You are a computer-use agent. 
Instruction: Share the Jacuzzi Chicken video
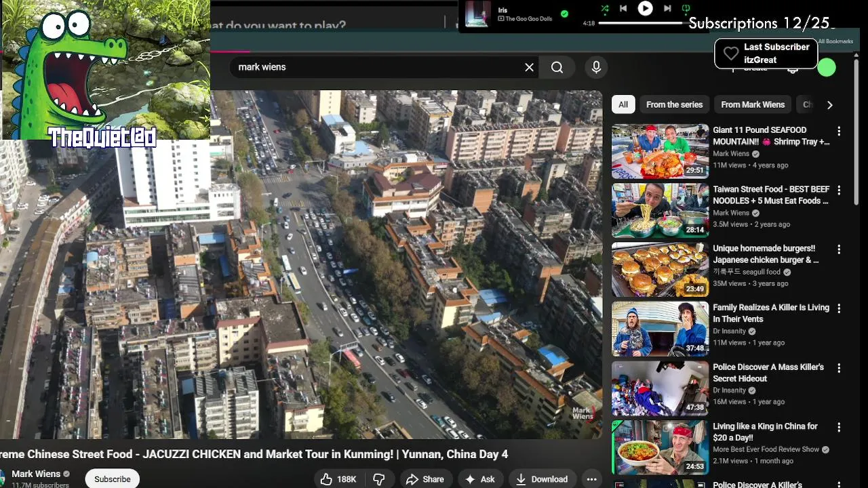point(425,479)
